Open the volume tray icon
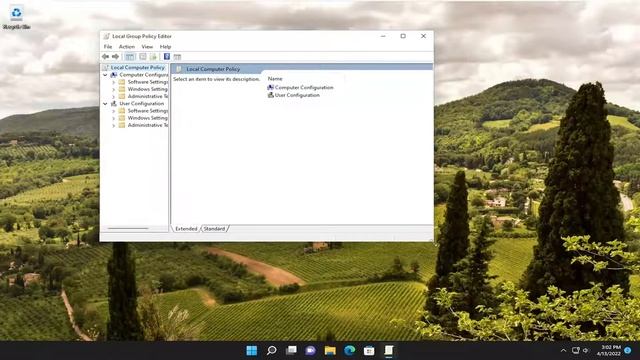 click(586, 351)
